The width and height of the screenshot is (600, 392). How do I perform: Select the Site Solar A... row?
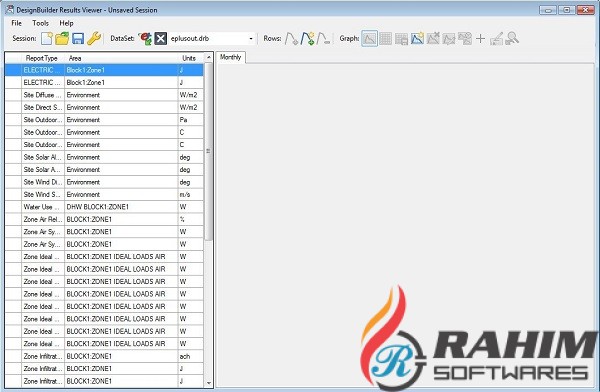point(104,170)
